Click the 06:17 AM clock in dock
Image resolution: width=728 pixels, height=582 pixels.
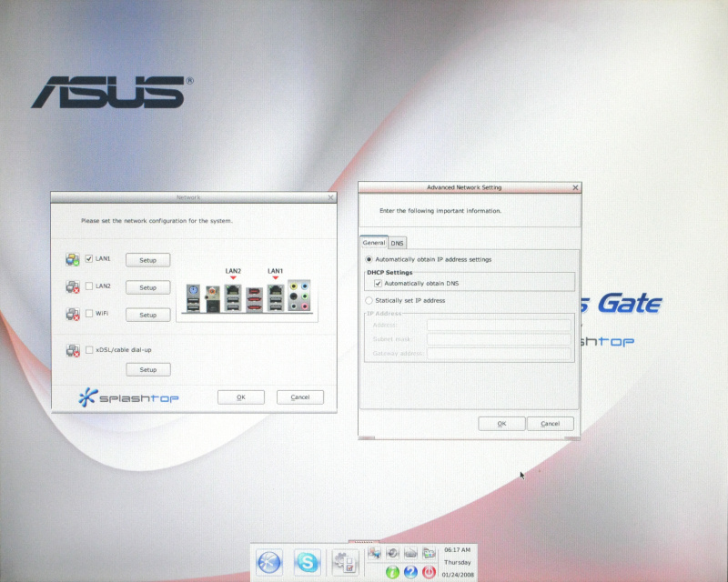point(458,549)
